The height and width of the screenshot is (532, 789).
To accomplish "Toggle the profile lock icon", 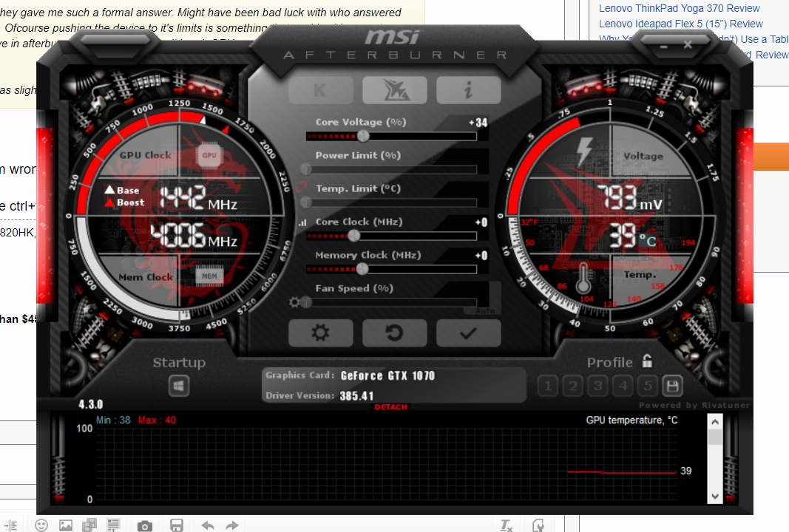I will tap(647, 361).
